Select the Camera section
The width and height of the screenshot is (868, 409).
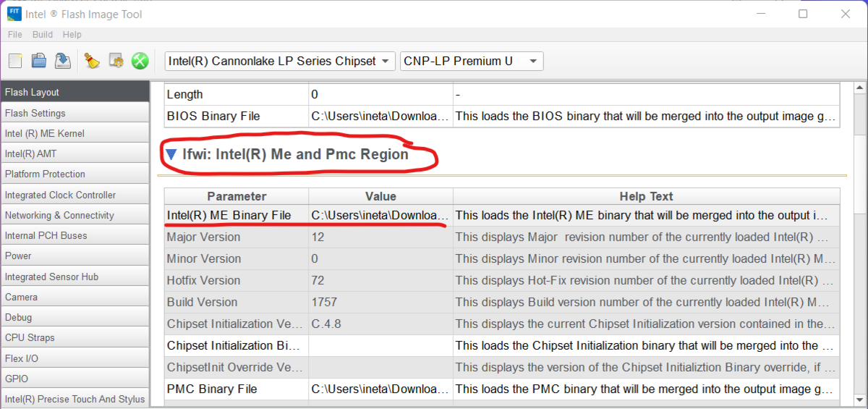[x=75, y=297]
